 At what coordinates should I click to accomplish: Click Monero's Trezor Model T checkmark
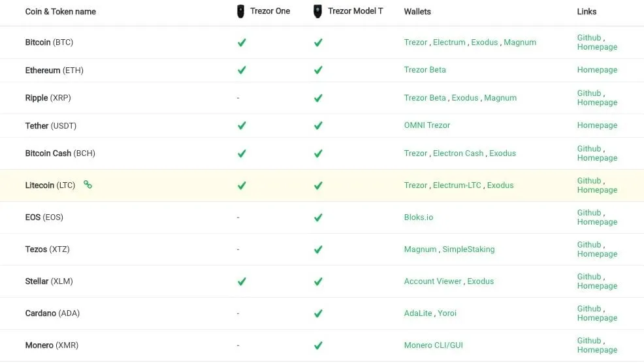318,346
